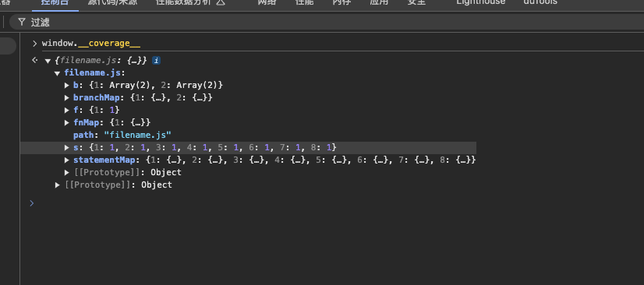Click the window.__coverage__ command entry
This screenshot has width=644, height=285.
(91, 44)
